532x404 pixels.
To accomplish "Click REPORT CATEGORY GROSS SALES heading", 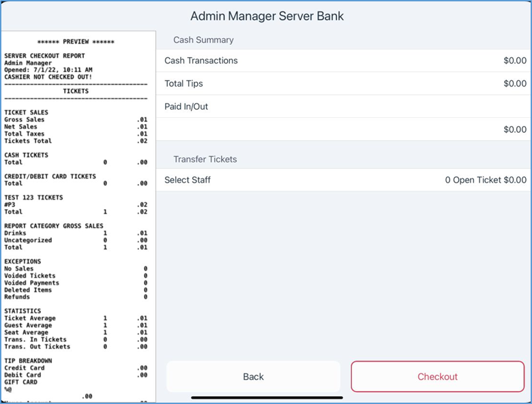I will point(55,226).
